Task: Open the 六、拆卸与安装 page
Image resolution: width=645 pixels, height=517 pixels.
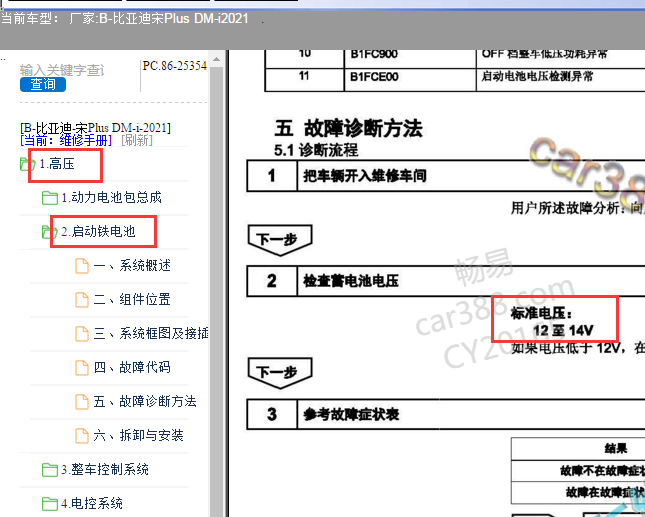Action: click(x=138, y=435)
